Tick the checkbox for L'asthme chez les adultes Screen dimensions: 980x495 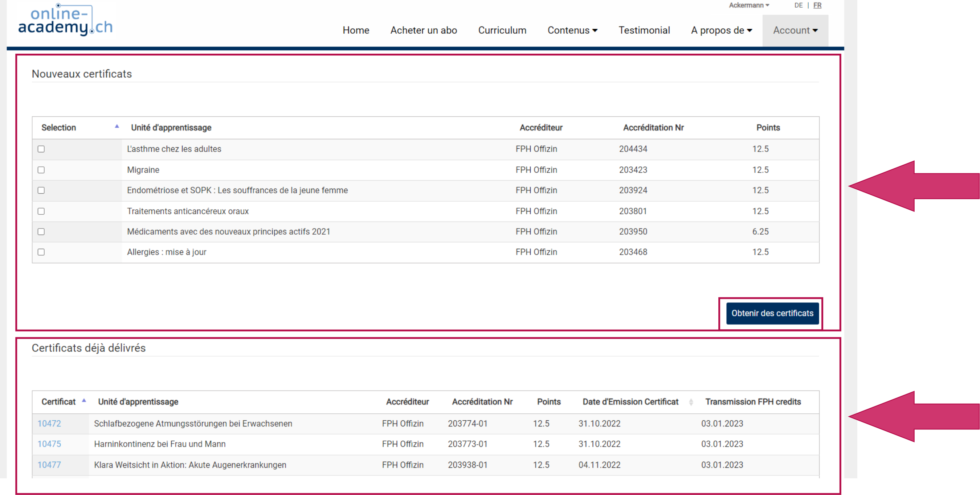tap(41, 149)
